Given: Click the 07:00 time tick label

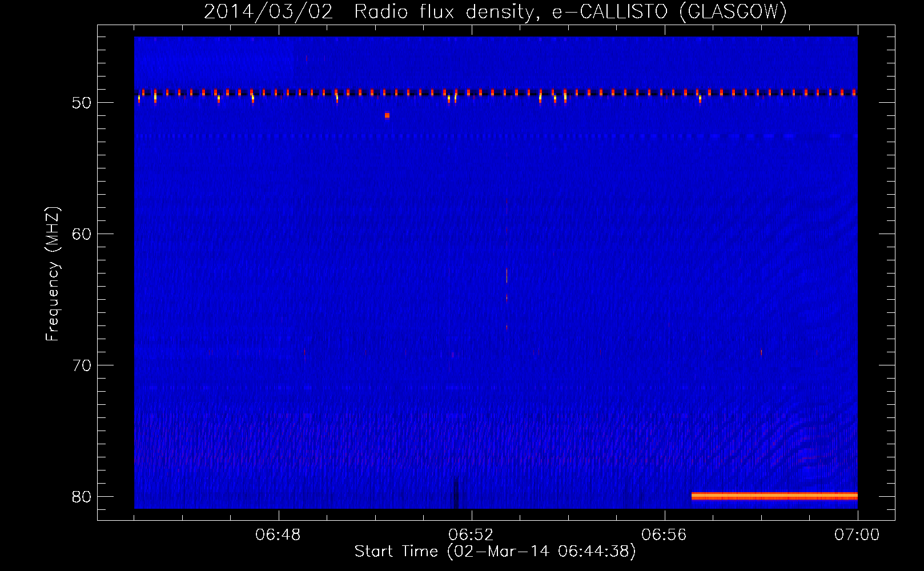Looking at the screenshot, I should point(857,535).
